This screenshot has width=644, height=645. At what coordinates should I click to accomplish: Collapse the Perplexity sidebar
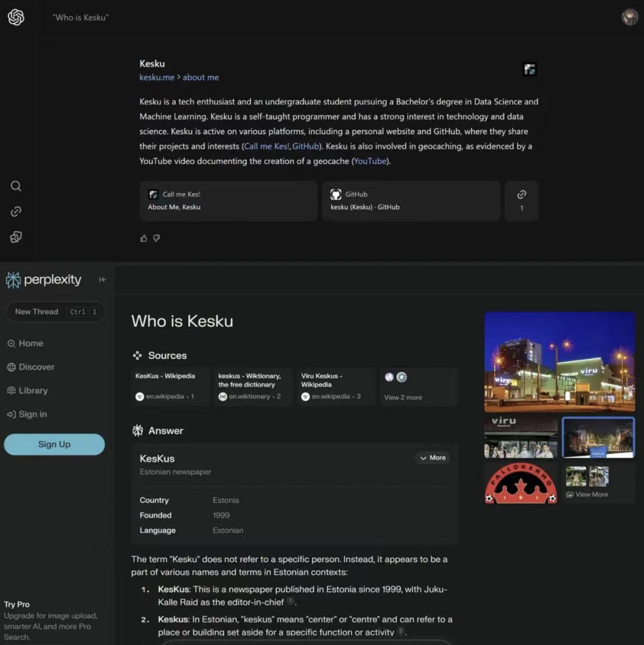[x=102, y=279]
